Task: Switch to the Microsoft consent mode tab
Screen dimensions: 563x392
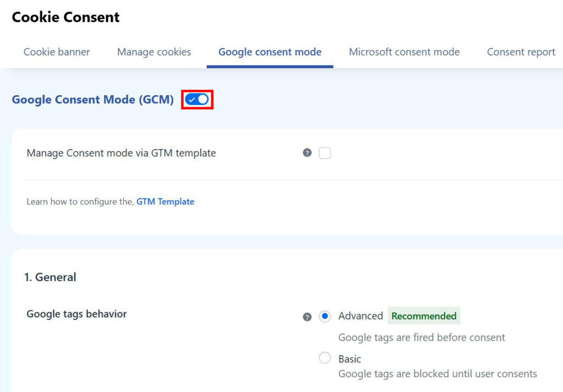Action: point(404,52)
